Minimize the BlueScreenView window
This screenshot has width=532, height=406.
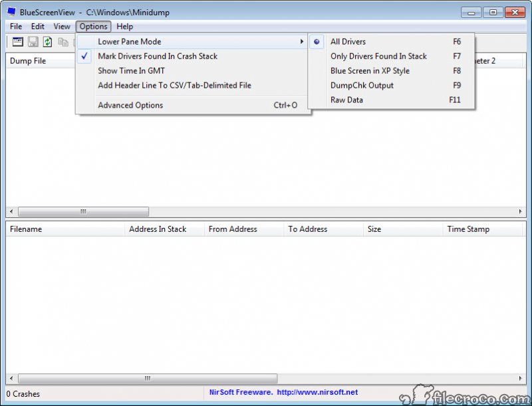coord(471,13)
